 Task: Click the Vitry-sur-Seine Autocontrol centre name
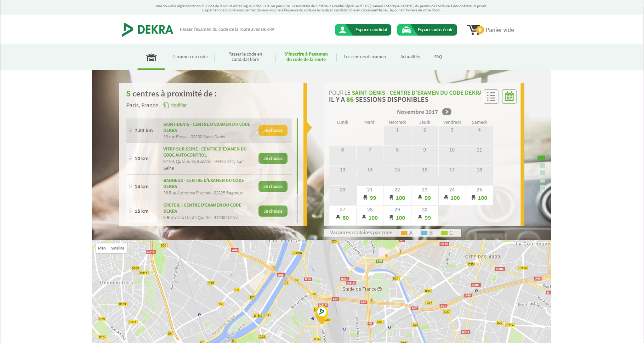[205, 152]
